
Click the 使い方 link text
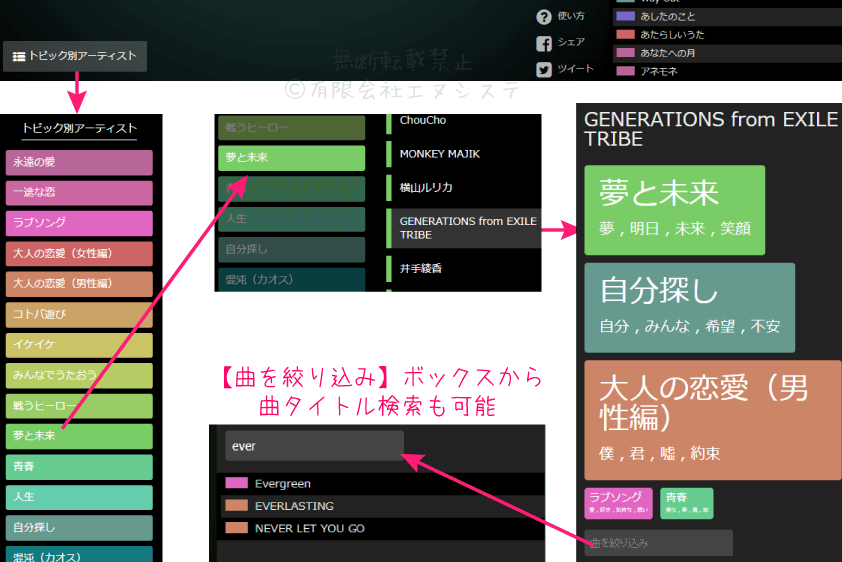571,16
